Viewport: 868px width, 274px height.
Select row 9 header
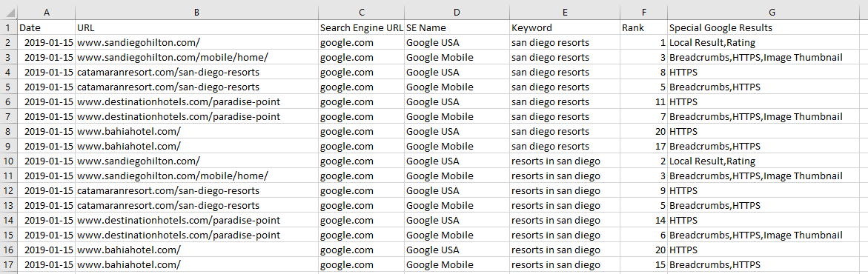point(9,146)
